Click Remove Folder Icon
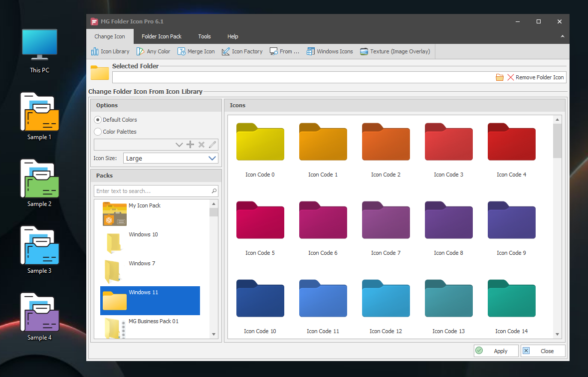The height and width of the screenshot is (377, 588). pos(536,77)
